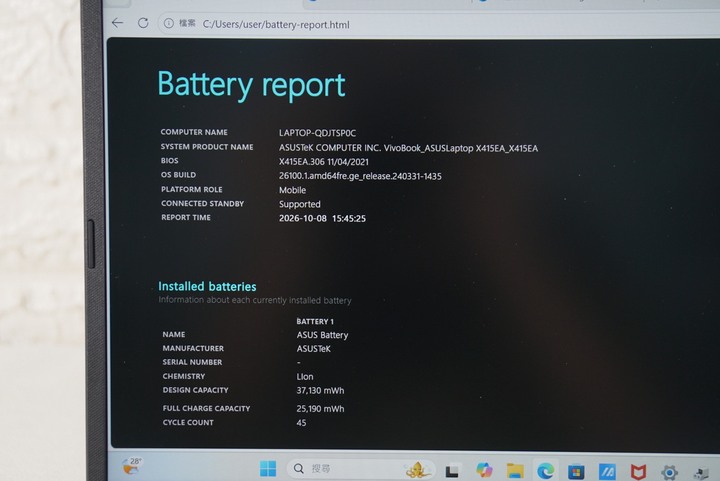Click the PLATFORM ROLE label

pos(191,189)
